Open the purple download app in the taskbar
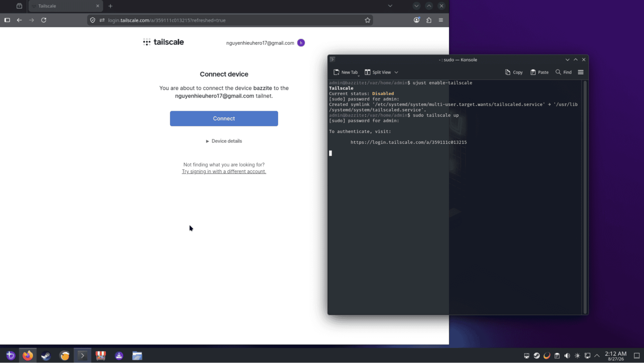This screenshot has height=363, width=644. tap(119, 356)
